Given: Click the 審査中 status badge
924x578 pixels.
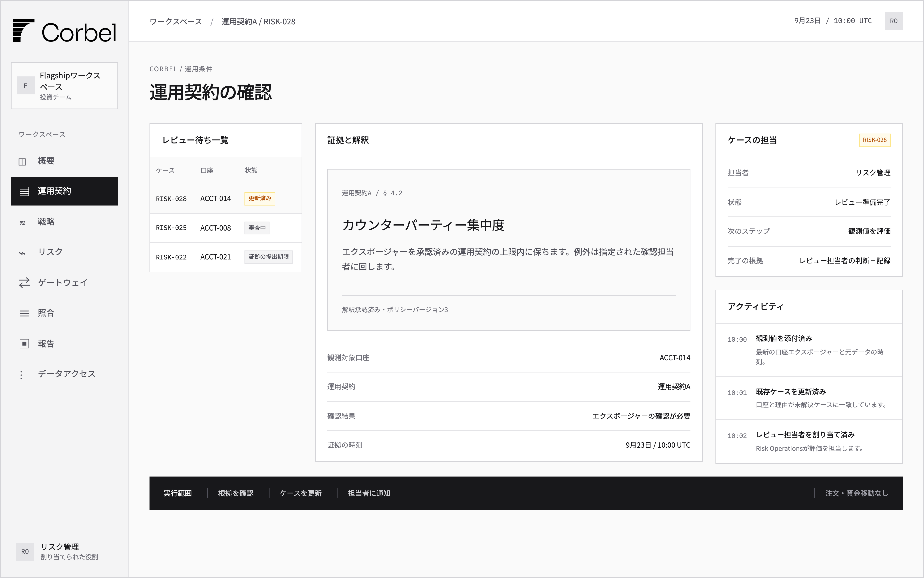Looking at the screenshot, I should (x=257, y=228).
